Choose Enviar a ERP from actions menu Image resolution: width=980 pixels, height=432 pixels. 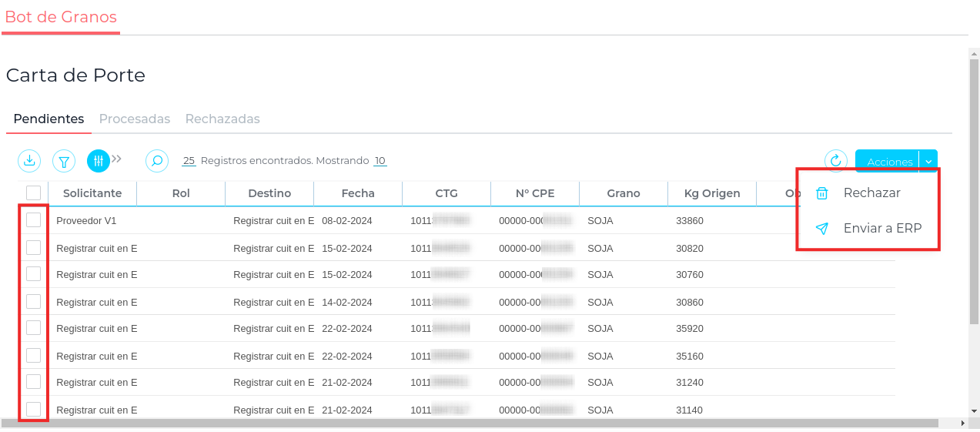tap(882, 229)
